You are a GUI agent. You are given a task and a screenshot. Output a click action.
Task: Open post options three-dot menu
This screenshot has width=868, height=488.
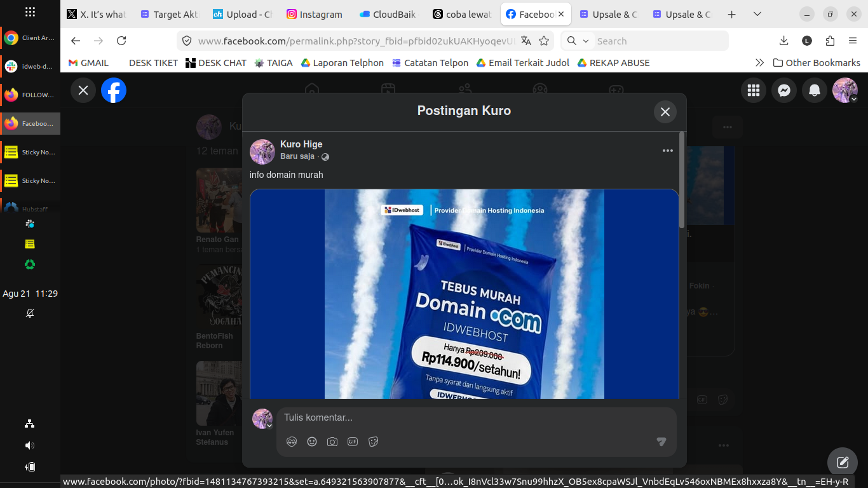tap(667, 151)
